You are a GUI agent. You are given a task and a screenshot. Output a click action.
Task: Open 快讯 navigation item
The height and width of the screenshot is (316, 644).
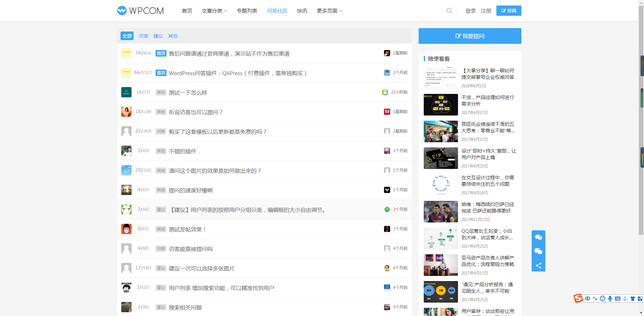(x=302, y=11)
